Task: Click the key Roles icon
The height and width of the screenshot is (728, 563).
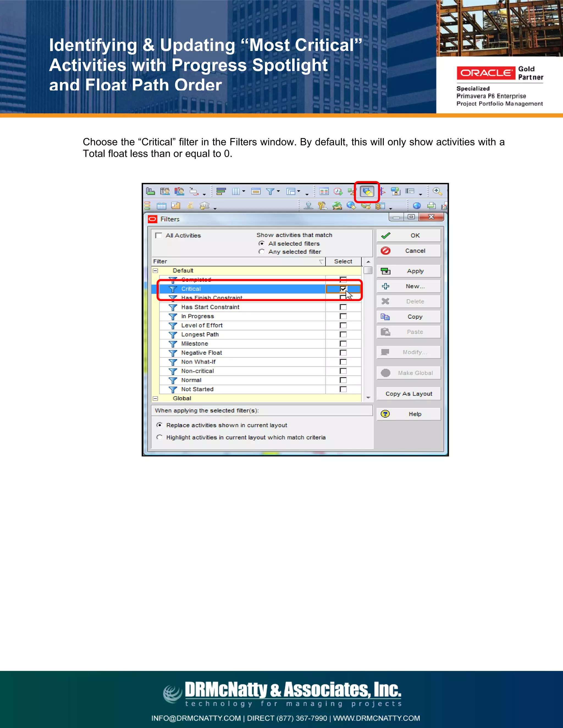Action: point(322,206)
